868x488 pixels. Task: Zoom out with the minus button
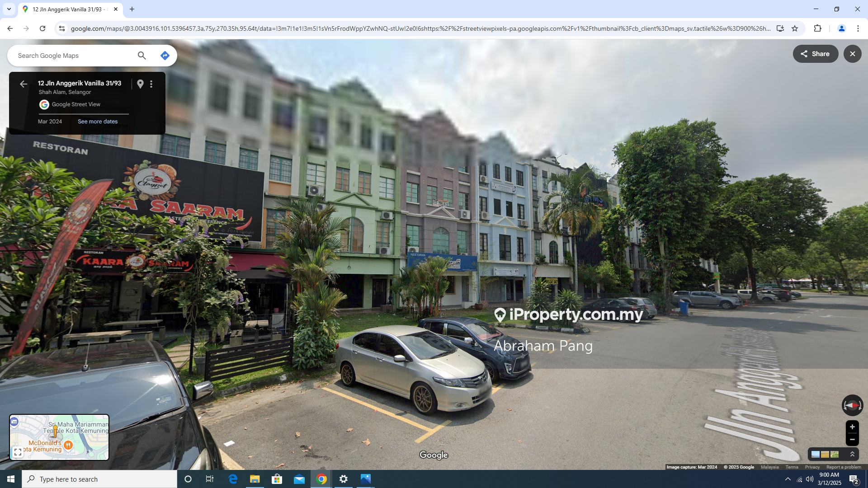(x=852, y=439)
